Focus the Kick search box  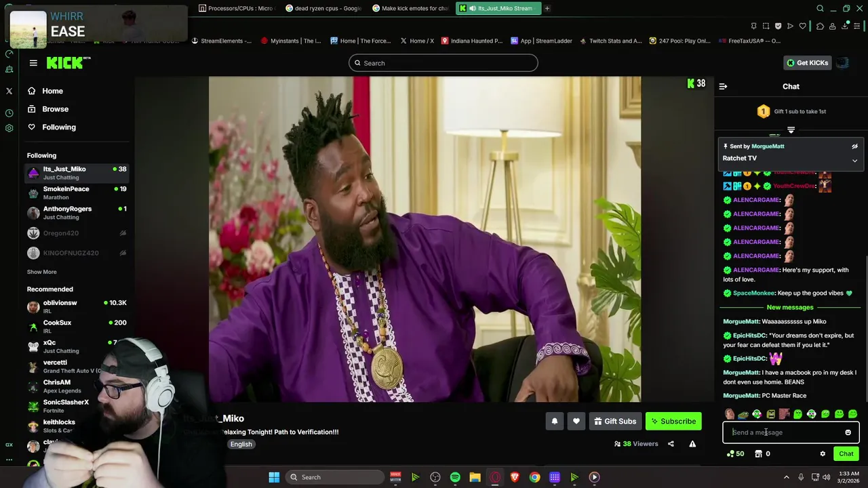(443, 63)
